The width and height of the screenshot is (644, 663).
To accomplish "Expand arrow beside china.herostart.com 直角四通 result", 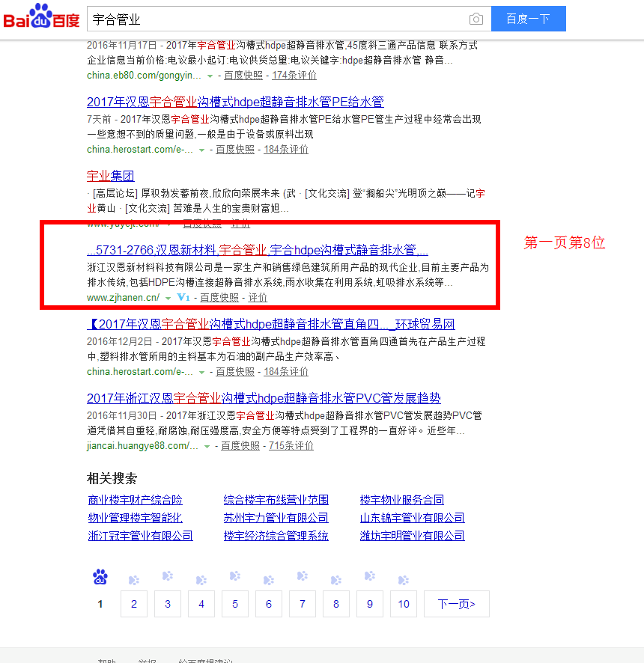I will [202, 373].
